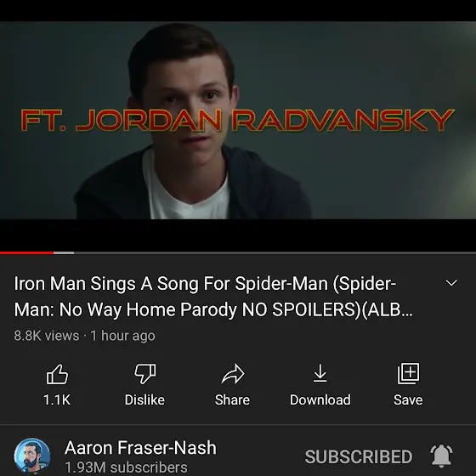
Task: Click 1.93M subscribers text
Action: tap(127, 467)
